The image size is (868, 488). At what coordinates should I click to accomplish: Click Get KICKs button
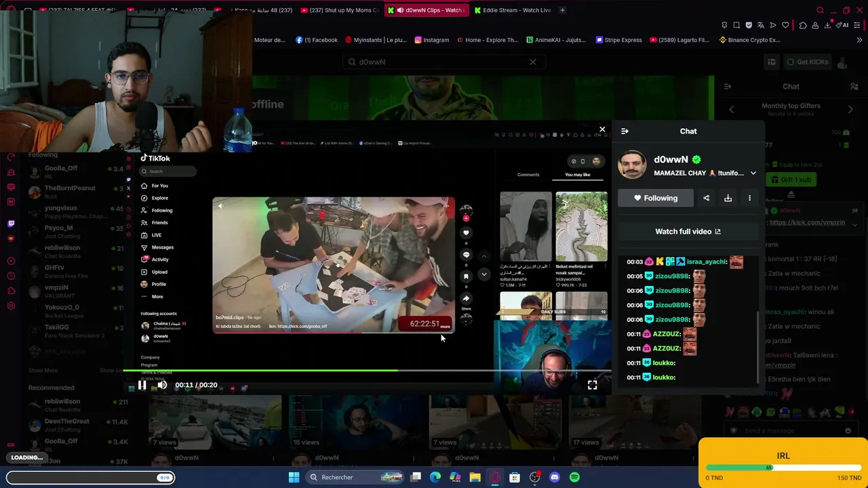tap(807, 62)
